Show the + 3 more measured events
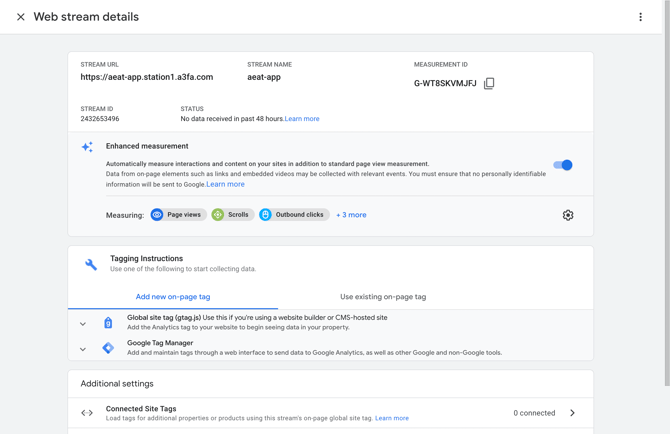 [351, 215]
